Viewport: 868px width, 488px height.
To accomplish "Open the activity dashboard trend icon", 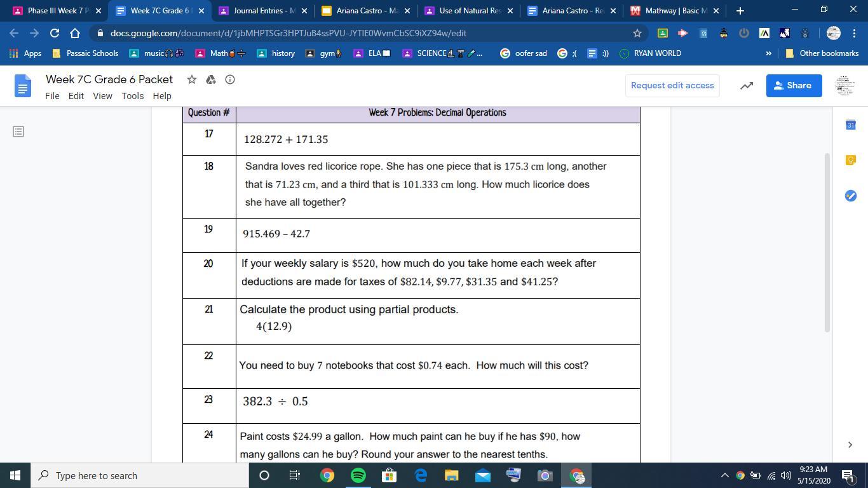I will tap(747, 86).
